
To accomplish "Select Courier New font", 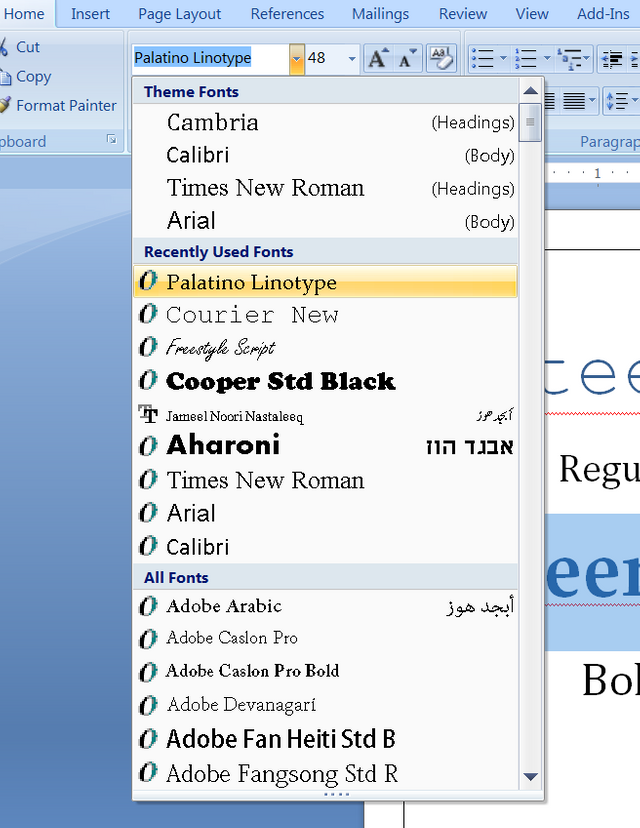I will coord(325,315).
